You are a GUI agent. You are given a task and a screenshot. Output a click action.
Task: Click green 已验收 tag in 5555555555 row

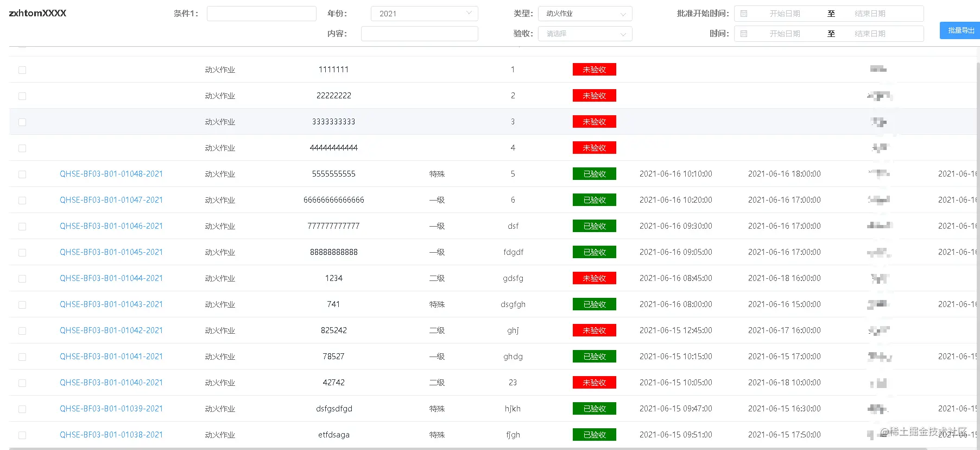click(x=595, y=174)
